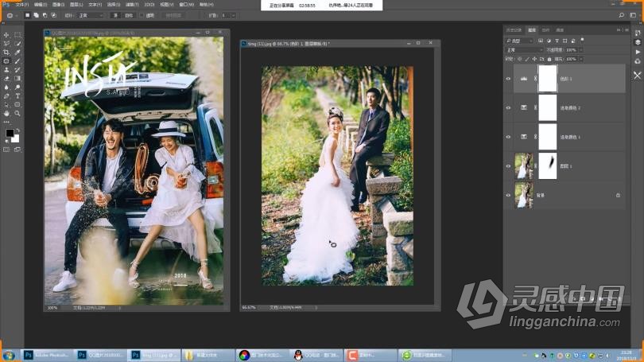Viewport: 644px width, 362px height.
Task: Click the foreground color swatch
Action: 10,133
